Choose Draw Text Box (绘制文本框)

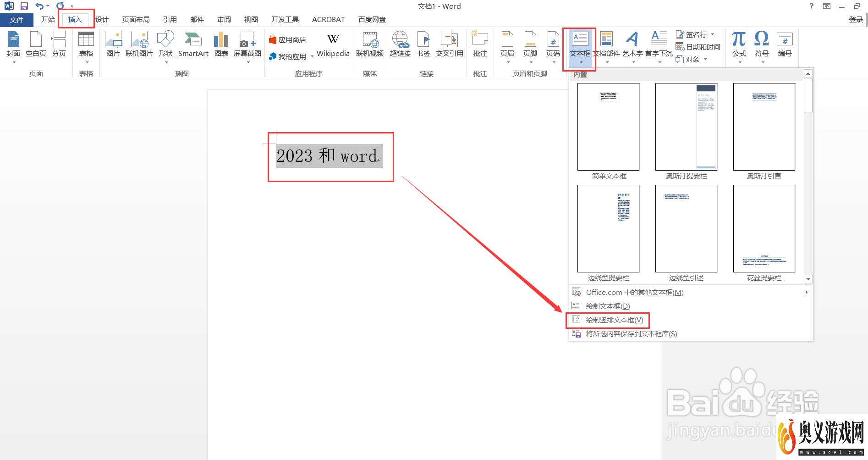(x=690, y=306)
